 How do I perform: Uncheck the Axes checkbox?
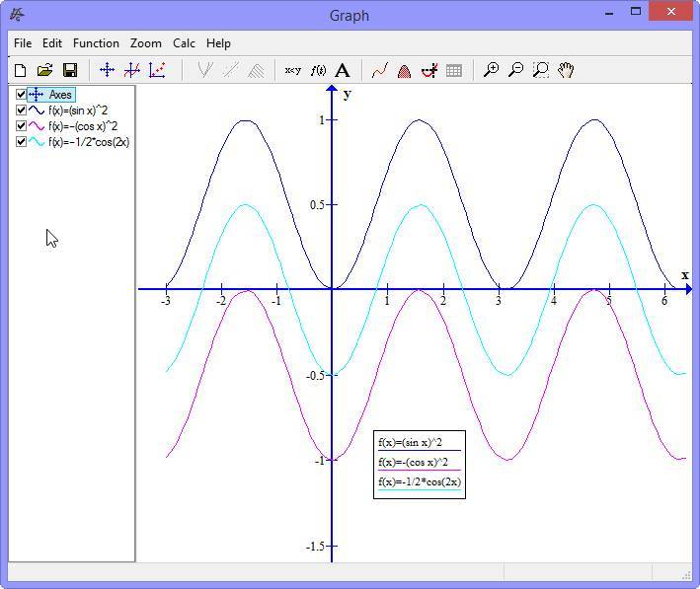tap(21, 95)
